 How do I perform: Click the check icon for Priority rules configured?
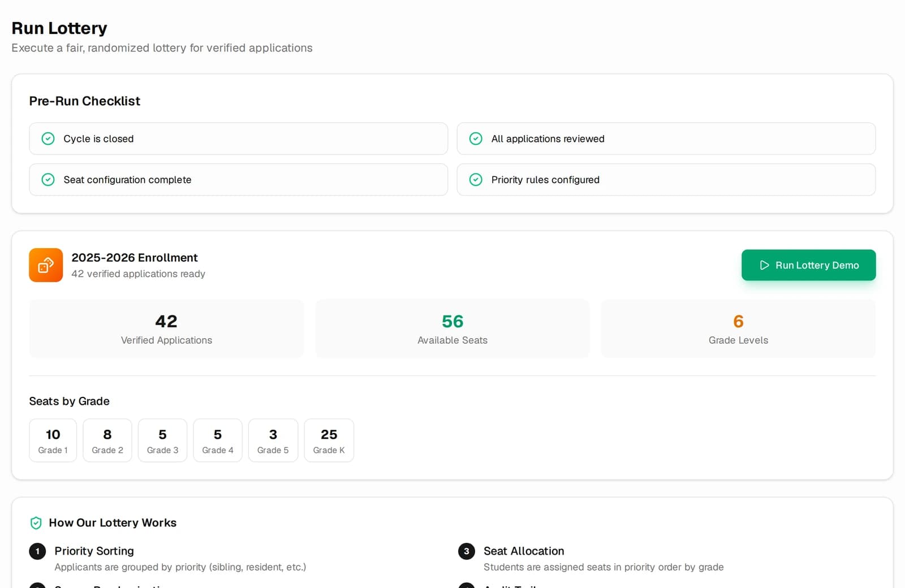tap(476, 180)
